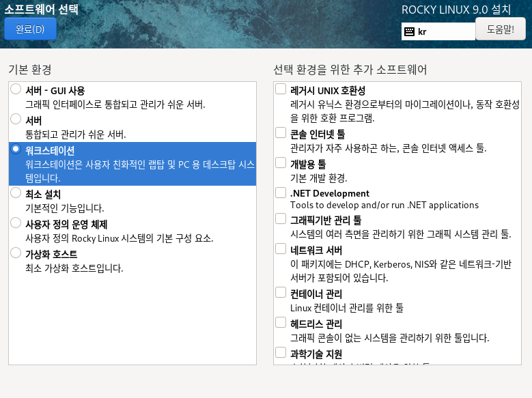Click the 서버 - GUI 사용 title text
Screen dimensions: 532x398
[x=55, y=91]
